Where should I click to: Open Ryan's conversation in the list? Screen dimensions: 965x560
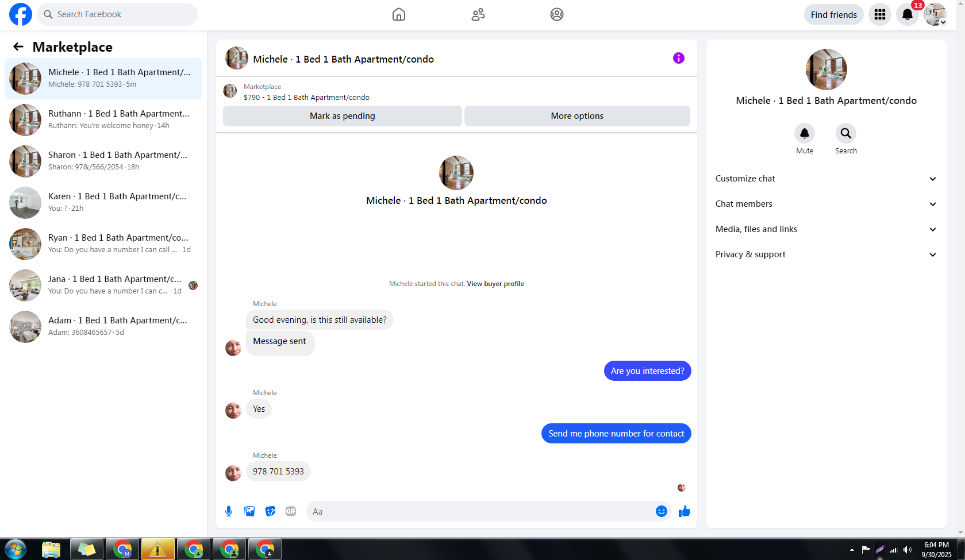pos(103,244)
